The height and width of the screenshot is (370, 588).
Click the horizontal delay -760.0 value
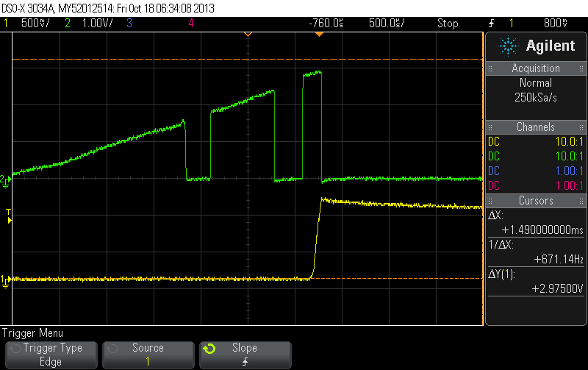coord(326,24)
